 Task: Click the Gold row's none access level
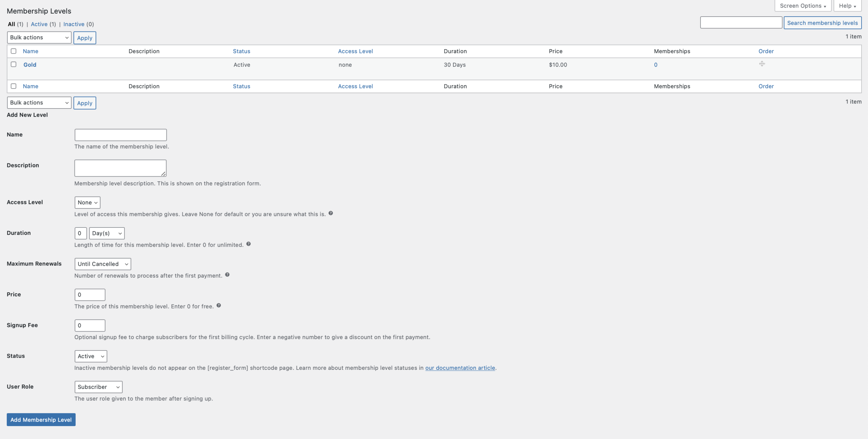point(345,65)
